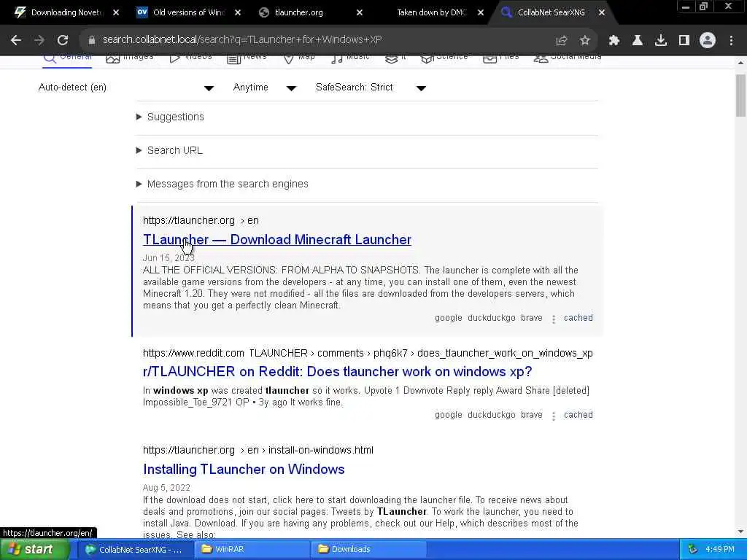Click https://tlauncher.org › en URL text

(x=201, y=220)
